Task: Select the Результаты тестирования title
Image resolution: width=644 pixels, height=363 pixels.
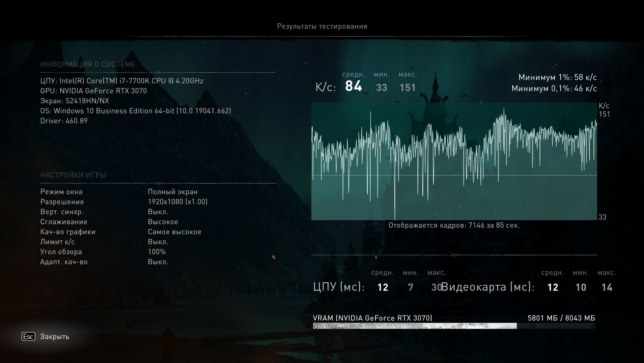Action: coord(322,26)
